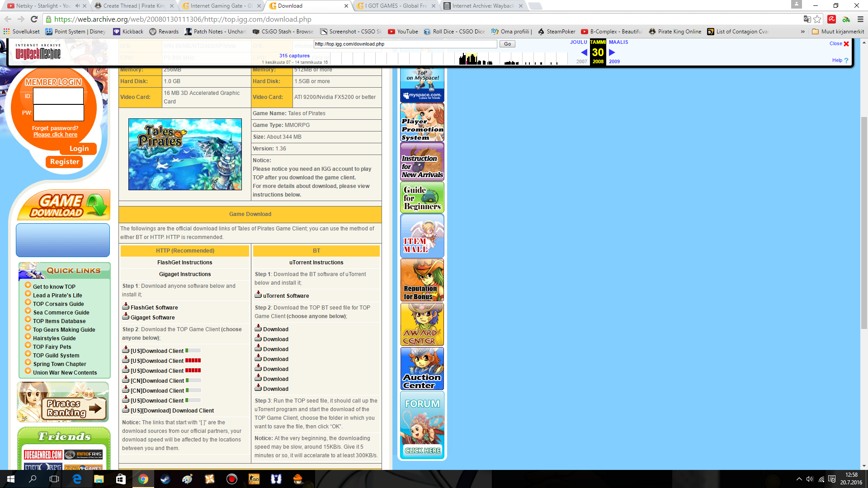Click the translate page icon in address bar
Screen dimensions: 868x488
coord(807,19)
